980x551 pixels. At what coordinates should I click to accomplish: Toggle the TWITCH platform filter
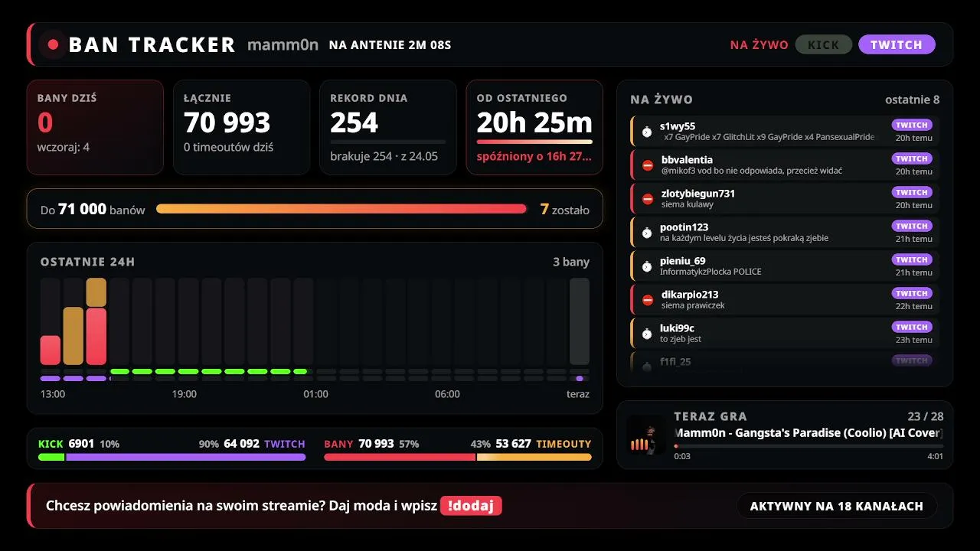(x=897, y=44)
